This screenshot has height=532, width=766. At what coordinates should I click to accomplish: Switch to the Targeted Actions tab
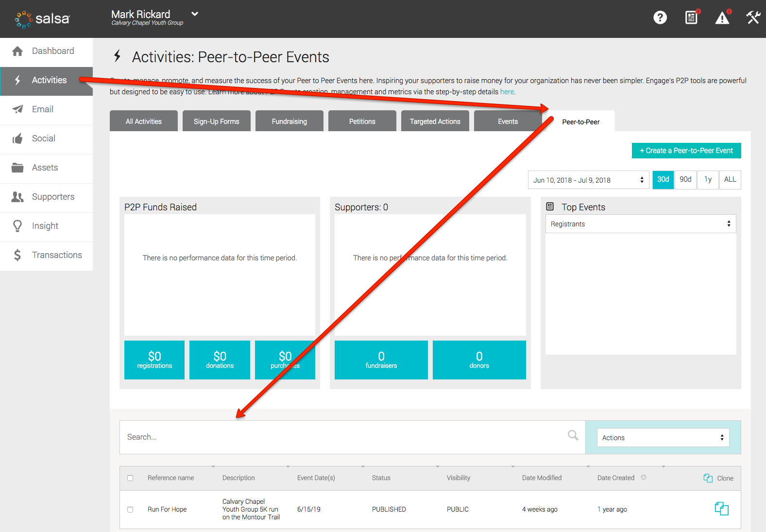(x=435, y=121)
